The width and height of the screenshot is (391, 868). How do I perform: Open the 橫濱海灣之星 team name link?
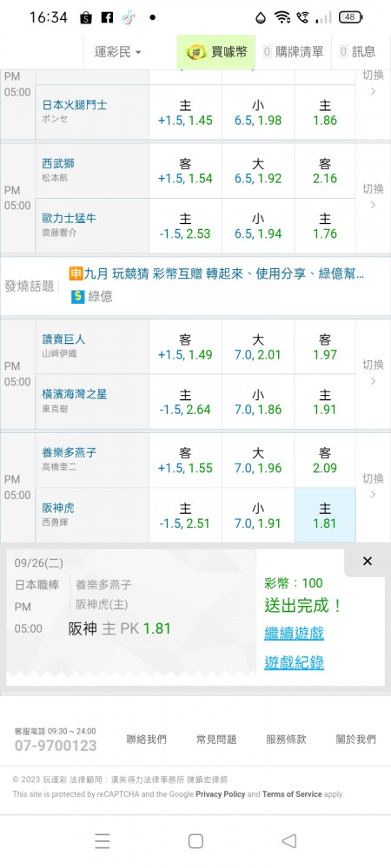pos(75,394)
